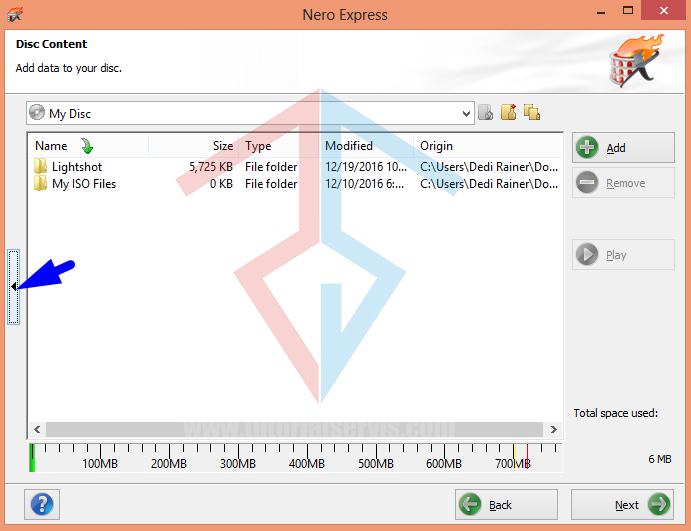
Task: Click the 12/19/2016 modified date cell
Action: [366, 167]
